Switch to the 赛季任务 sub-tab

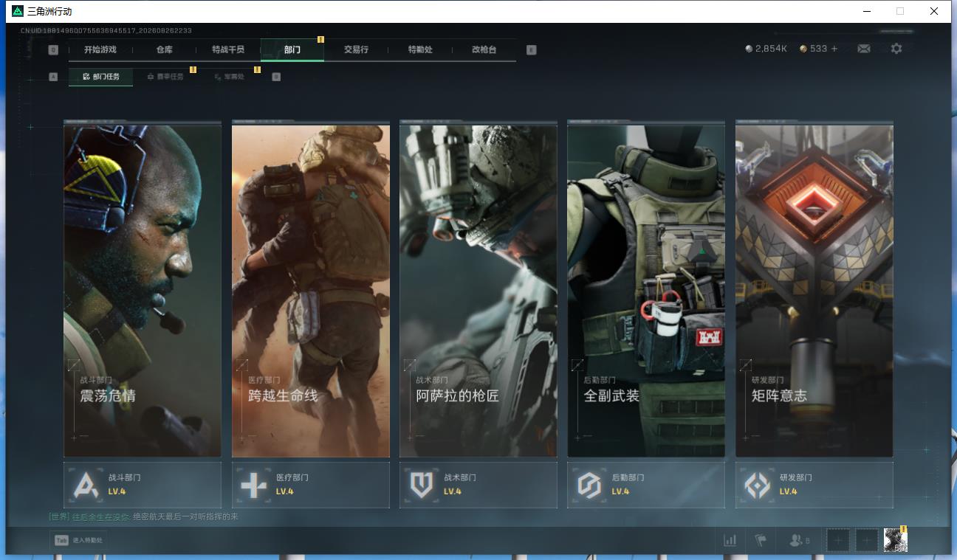click(x=165, y=77)
